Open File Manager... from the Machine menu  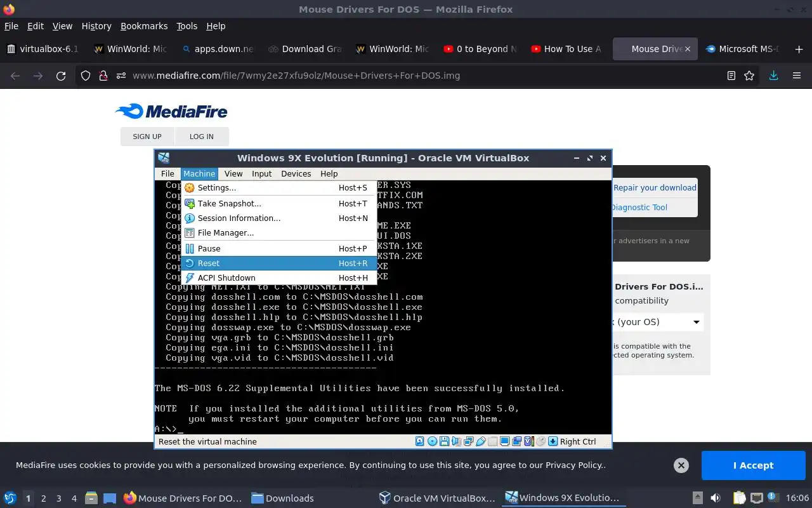[x=278, y=232]
